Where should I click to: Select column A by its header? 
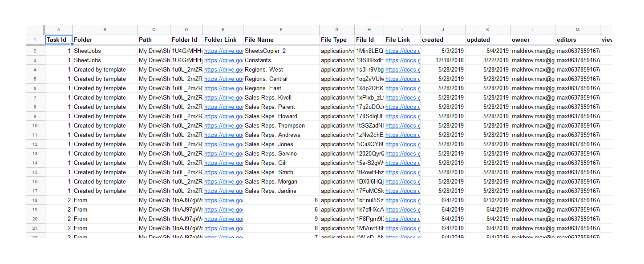tap(58, 29)
